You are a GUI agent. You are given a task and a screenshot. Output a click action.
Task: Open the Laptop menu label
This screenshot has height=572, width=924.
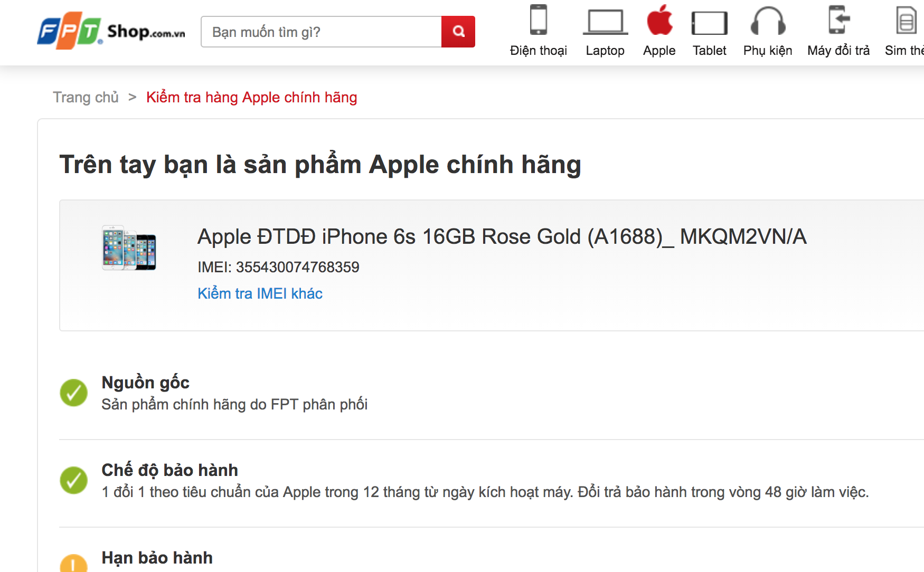605,51
